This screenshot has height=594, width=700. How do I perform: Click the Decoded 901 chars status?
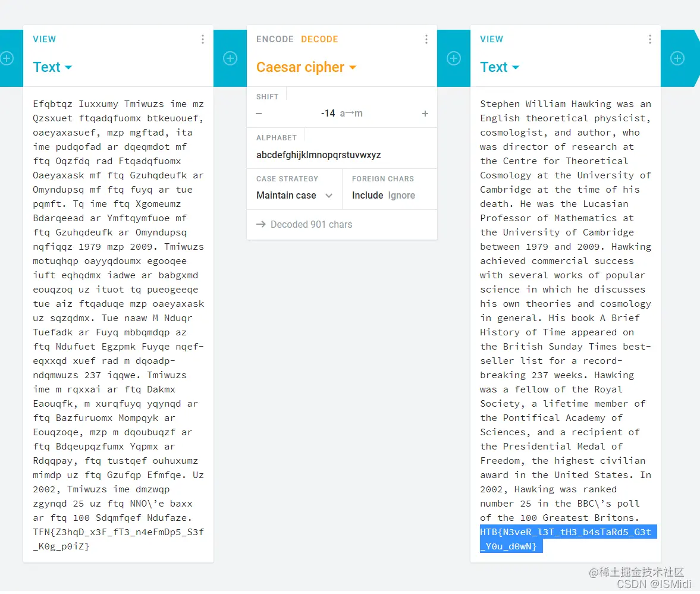click(311, 225)
